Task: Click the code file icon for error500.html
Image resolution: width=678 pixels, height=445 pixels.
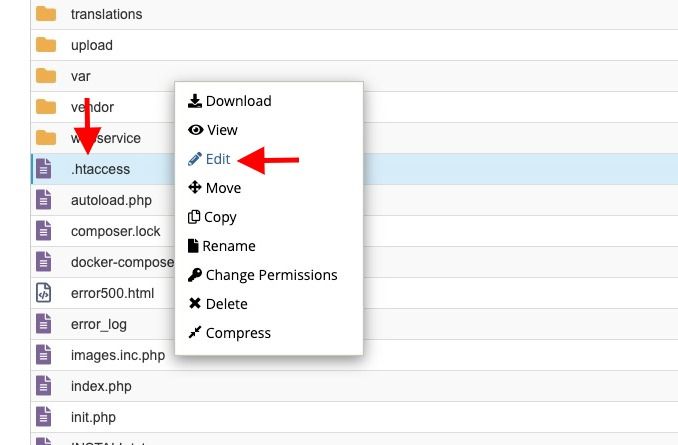Action: [43, 293]
